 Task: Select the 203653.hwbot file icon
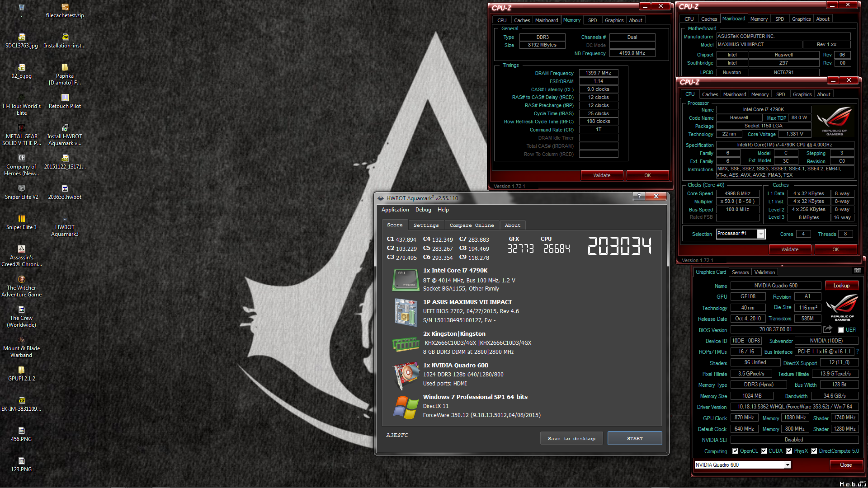click(x=65, y=192)
